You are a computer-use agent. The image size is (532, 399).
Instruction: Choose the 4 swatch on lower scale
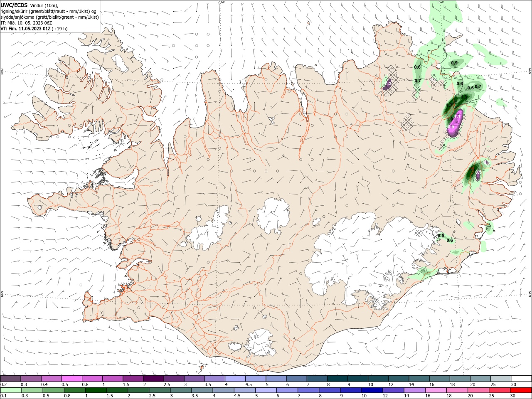[x=223, y=390]
